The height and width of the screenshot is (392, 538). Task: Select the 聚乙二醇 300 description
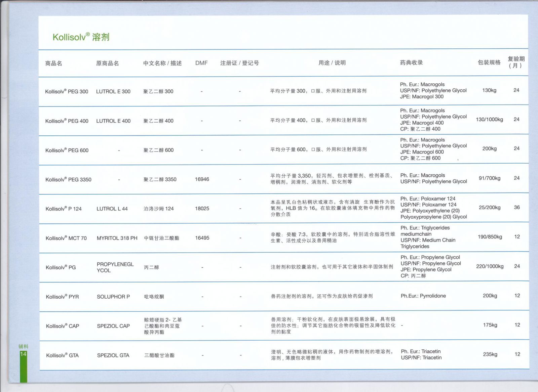(158, 91)
